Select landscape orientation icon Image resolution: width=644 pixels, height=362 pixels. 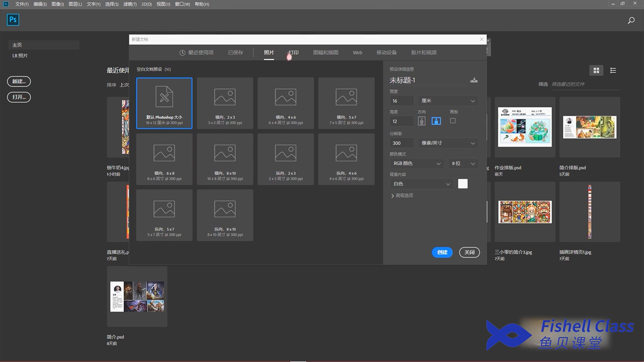pyautogui.click(x=436, y=121)
